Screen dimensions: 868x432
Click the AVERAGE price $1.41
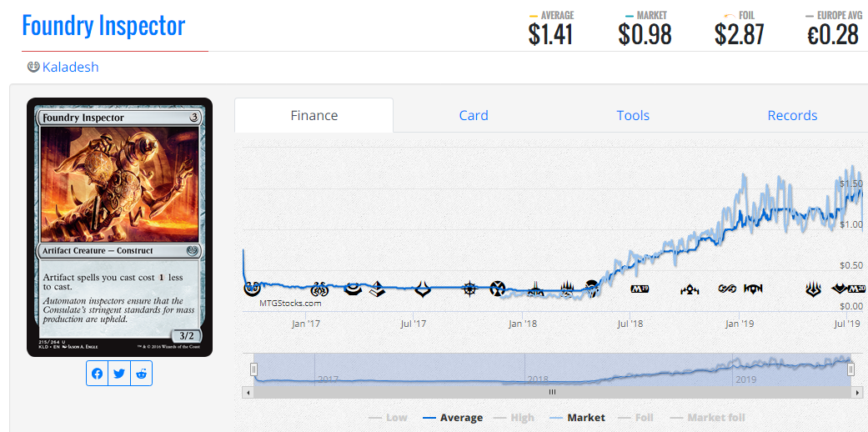point(550,35)
